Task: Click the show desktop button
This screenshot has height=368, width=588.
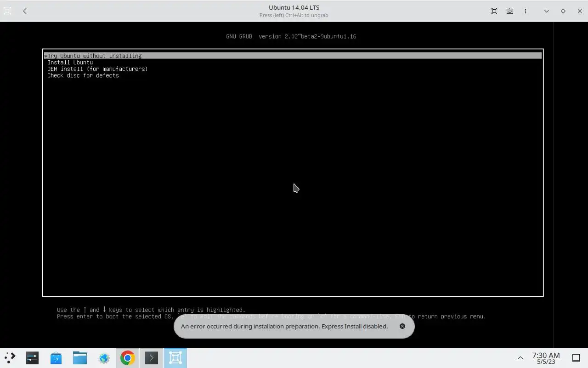Action: pos(576,358)
